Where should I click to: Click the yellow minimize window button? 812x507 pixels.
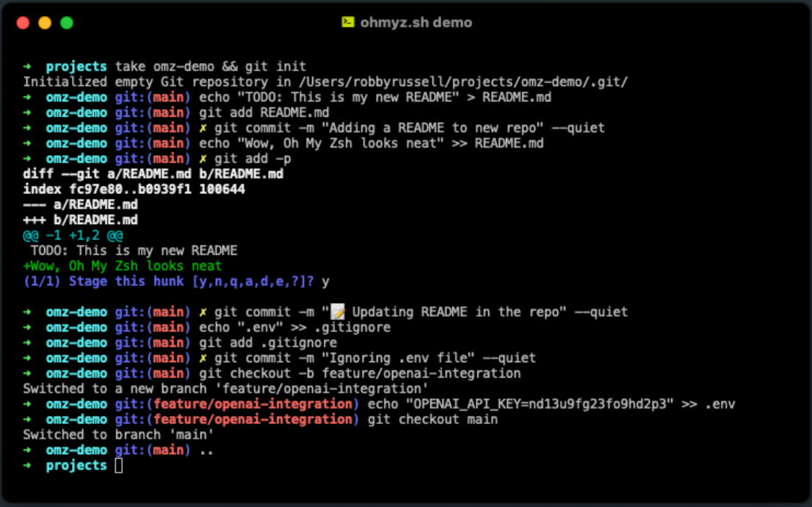coord(45,23)
